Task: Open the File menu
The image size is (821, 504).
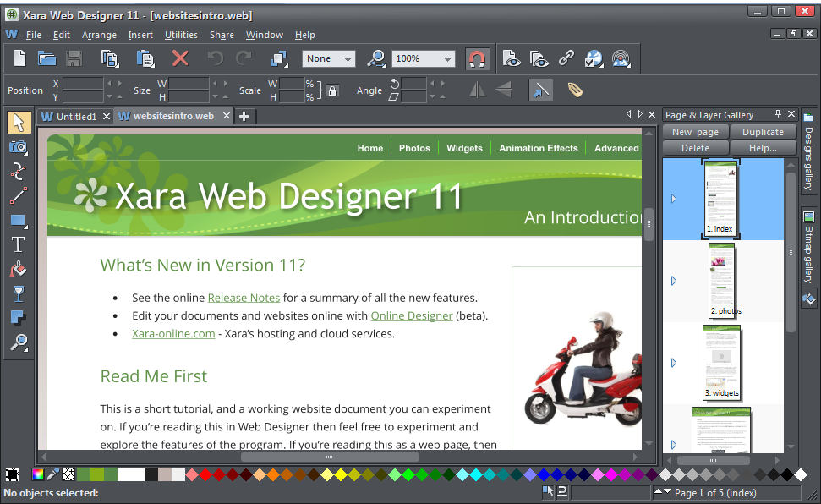Action: pos(34,35)
